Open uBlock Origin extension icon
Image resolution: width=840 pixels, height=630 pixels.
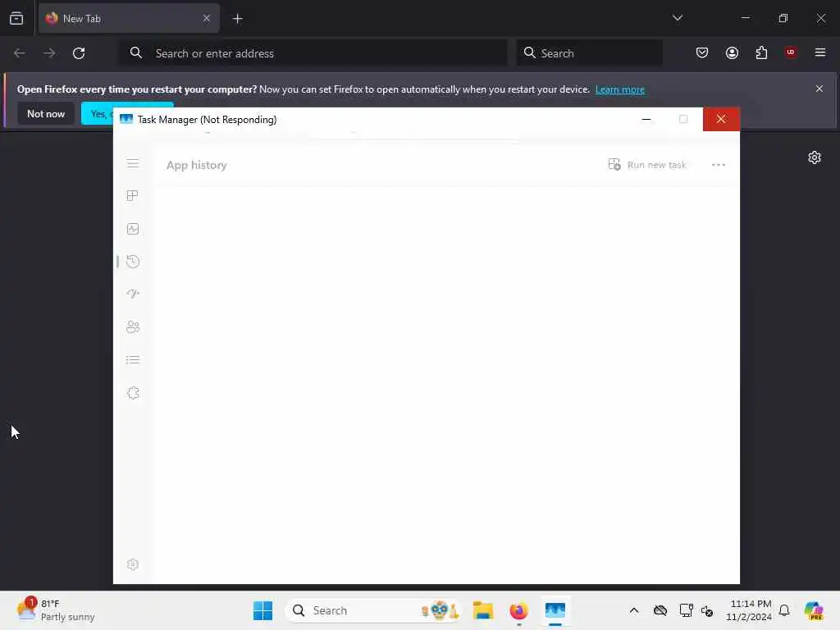tap(791, 52)
